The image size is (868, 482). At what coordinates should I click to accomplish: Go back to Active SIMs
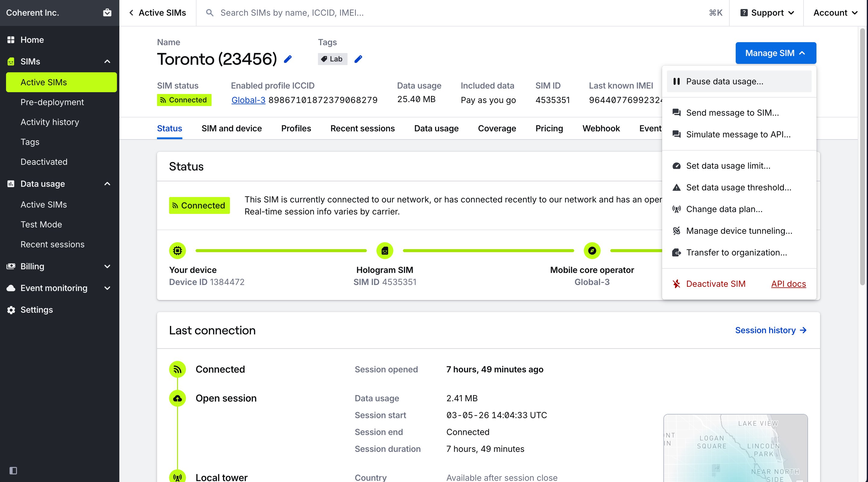(157, 13)
